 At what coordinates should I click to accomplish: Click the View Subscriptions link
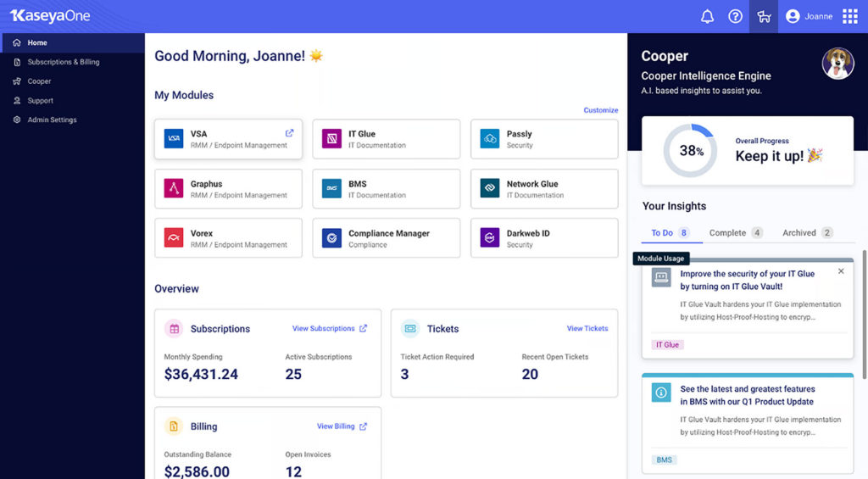pos(330,328)
